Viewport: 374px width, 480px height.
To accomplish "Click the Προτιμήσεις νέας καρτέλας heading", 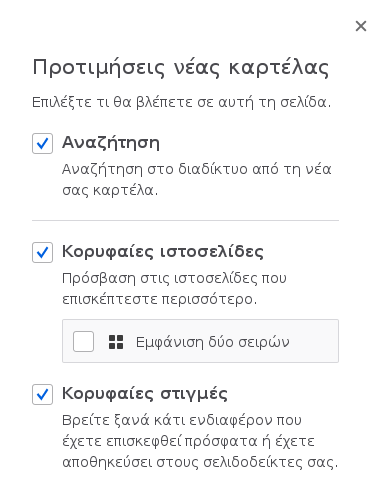I will point(181,68).
